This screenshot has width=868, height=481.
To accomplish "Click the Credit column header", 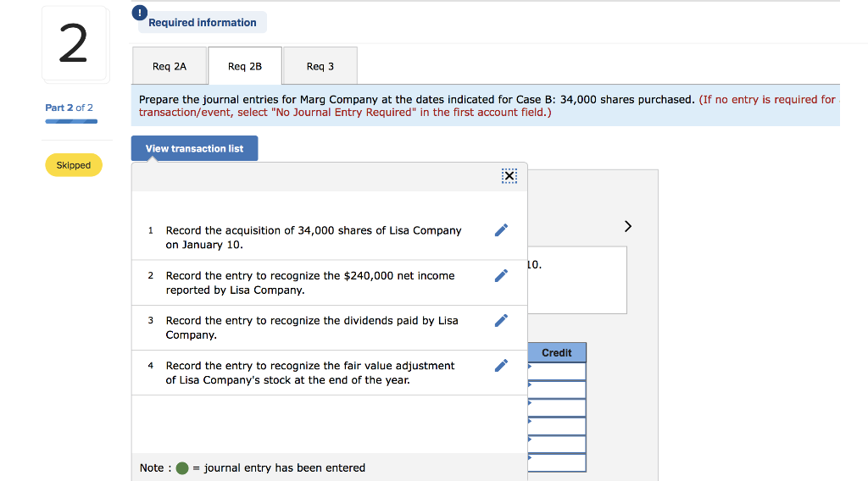I will 557,353.
